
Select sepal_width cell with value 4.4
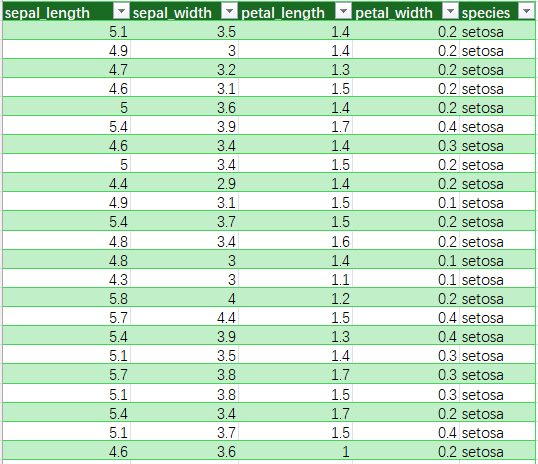pos(184,317)
